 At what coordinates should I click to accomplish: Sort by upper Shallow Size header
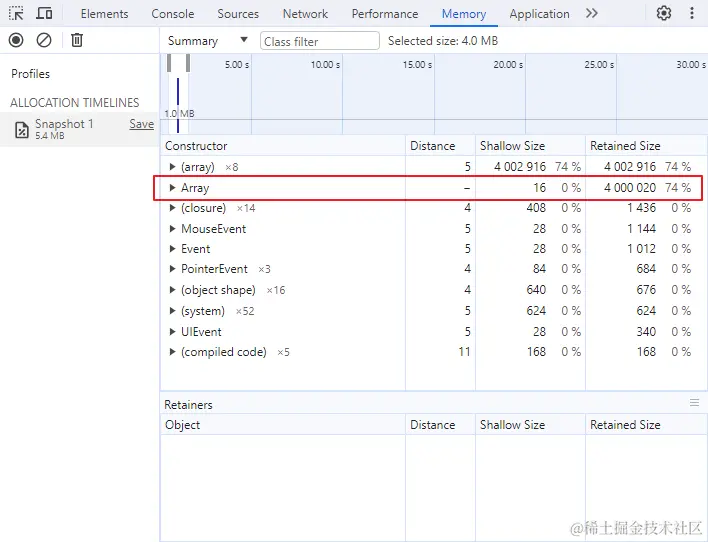click(531, 145)
